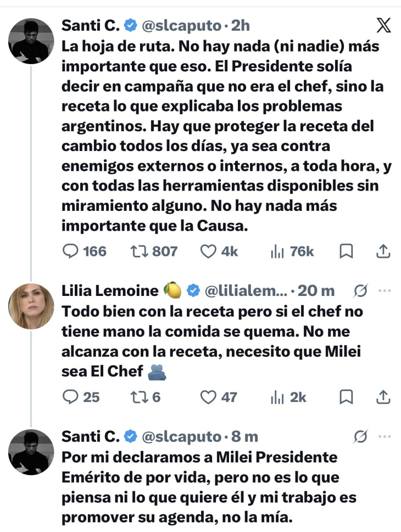View analytics showing 76k views
The height and width of the screenshot is (532, 401).
click(292, 251)
